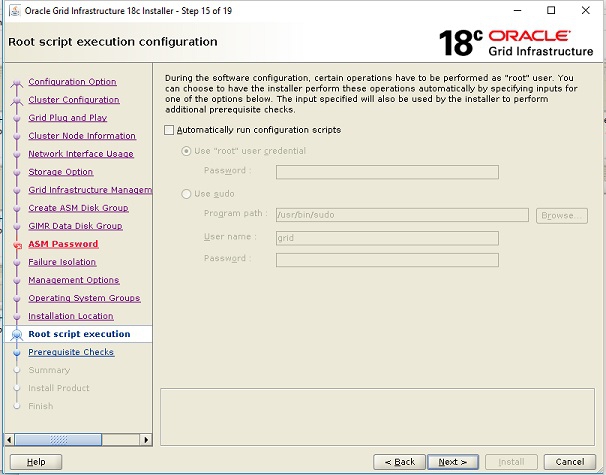Go to Create ASM Disk Group step
This screenshot has width=606, height=475.
pos(78,208)
